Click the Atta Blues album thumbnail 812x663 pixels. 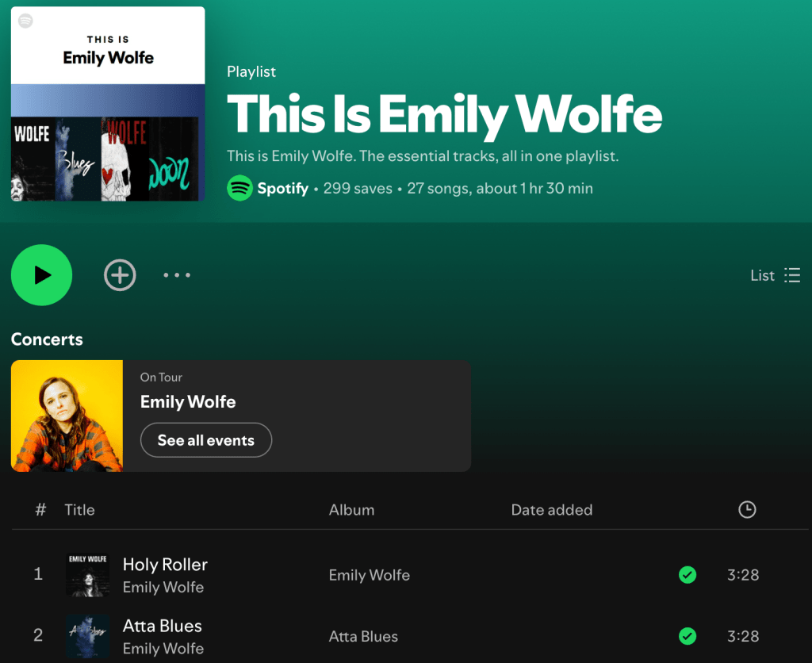pos(88,636)
